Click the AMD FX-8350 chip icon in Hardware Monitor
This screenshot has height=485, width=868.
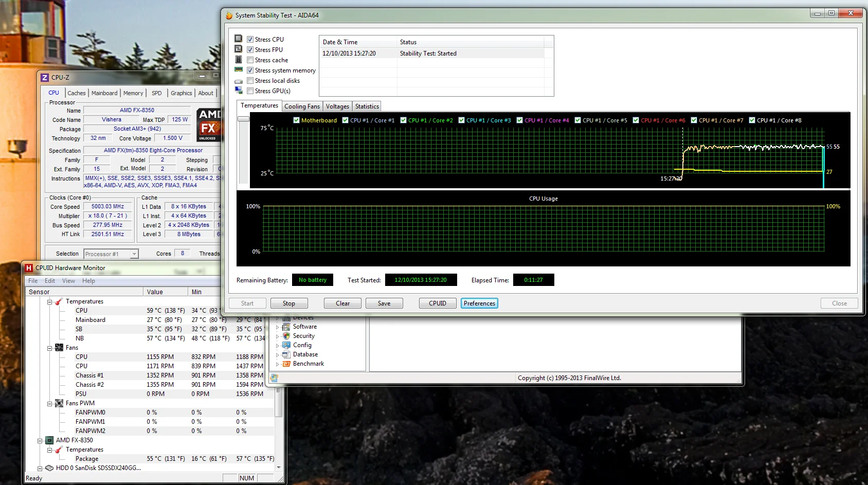(49, 440)
